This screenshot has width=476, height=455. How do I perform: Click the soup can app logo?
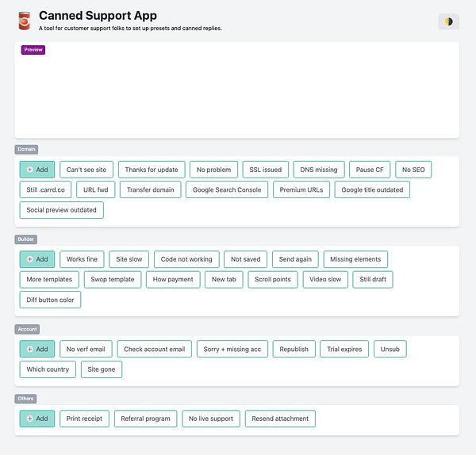(x=25, y=21)
